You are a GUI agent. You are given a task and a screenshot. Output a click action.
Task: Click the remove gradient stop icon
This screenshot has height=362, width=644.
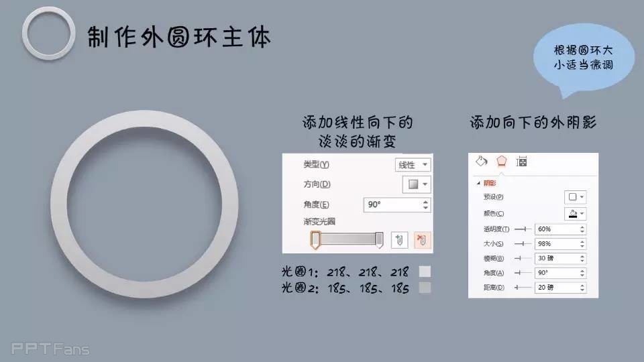pos(422,240)
